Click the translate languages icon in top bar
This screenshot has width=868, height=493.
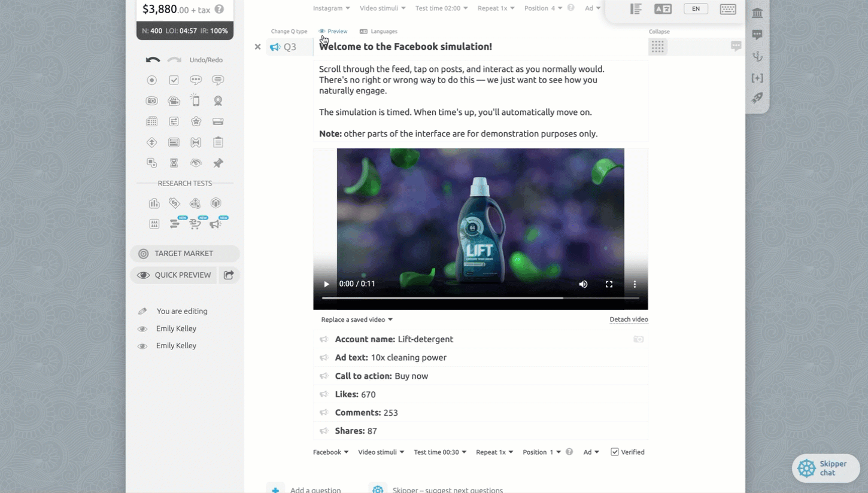click(663, 9)
